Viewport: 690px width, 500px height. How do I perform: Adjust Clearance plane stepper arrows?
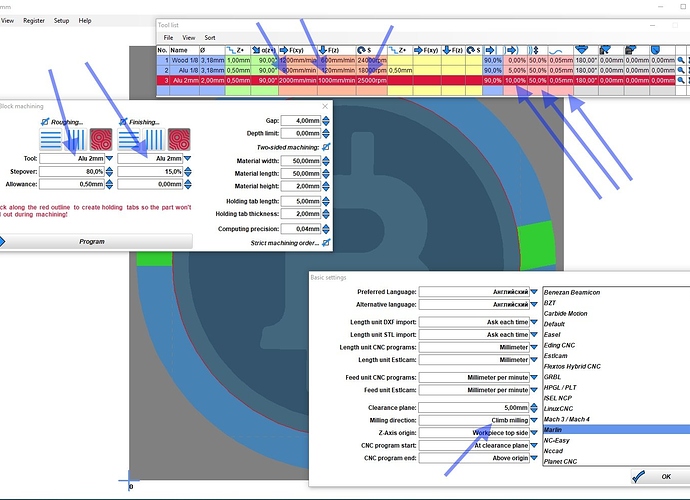[534, 408]
